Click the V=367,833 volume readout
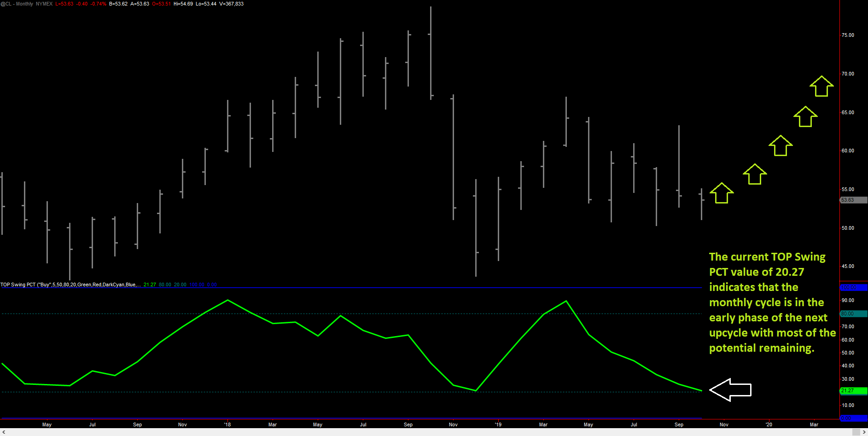The width and height of the screenshot is (868, 436). click(233, 4)
